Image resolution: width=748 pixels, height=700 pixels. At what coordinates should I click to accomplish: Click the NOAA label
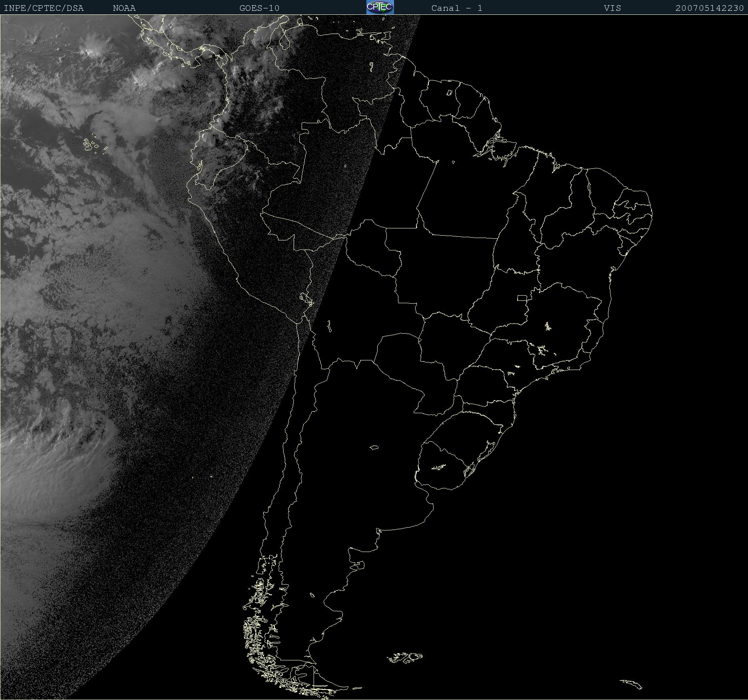tap(124, 8)
